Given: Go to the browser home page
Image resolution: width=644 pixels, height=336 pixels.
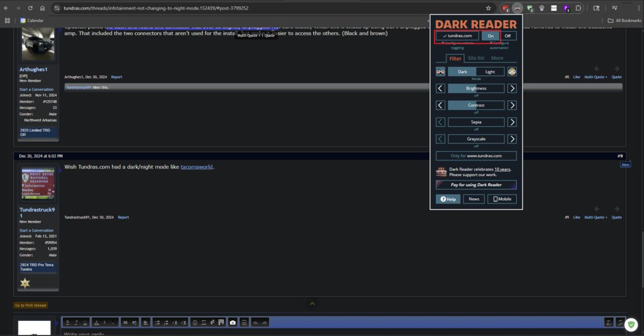Looking at the screenshot, I should click(x=42, y=8).
